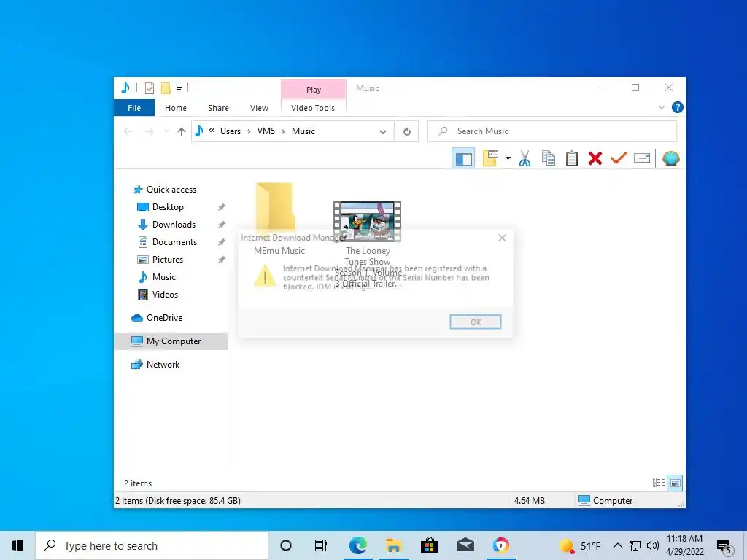
Task: Click OK in Internet Download Manager dialog
Action: 476,322
